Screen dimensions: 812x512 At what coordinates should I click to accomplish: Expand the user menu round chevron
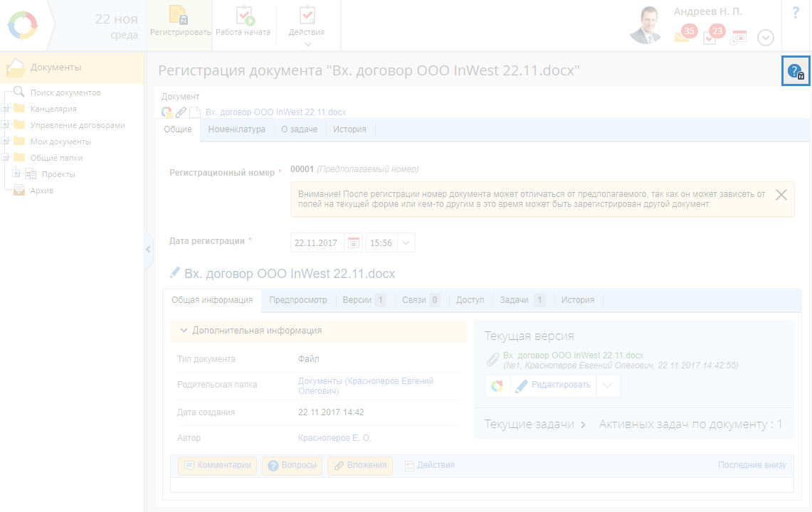click(766, 38)
